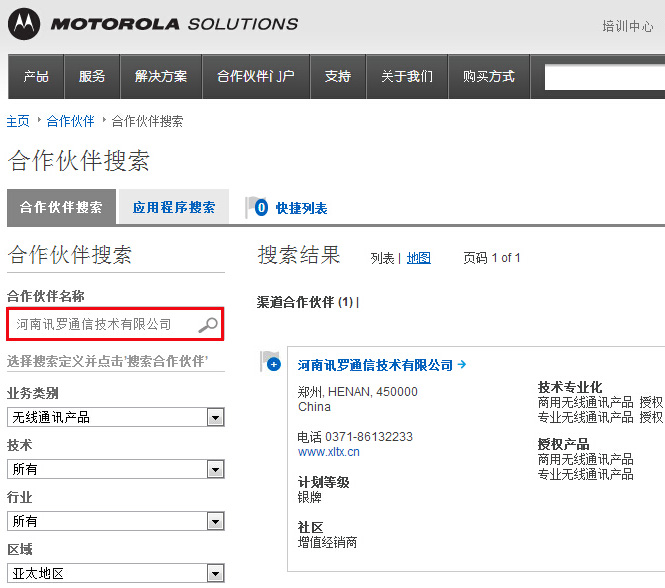The height and width of the screenshot is (588, 665).
Task: Open the 技术 dropdown showing 所有
Action: click(115, 469)
